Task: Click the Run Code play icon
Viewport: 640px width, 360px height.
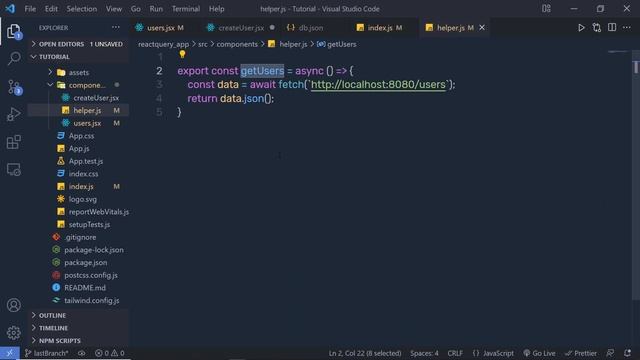Action: pos(581,28)
